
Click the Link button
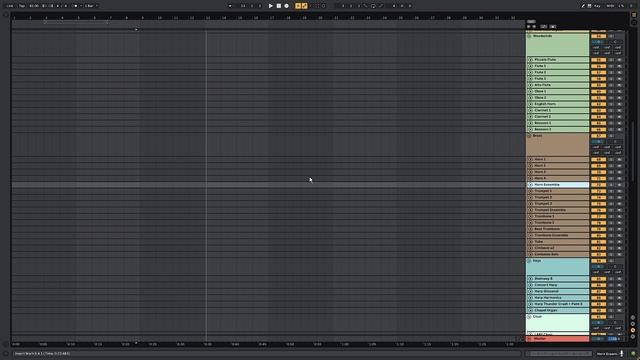[9, 6]
